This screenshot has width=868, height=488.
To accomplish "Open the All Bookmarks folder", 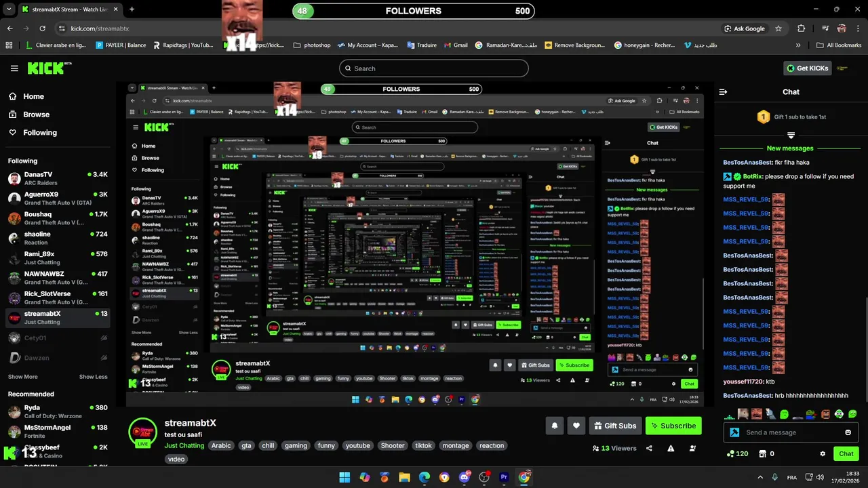I will pyautogui.click(x=839, y=45).
